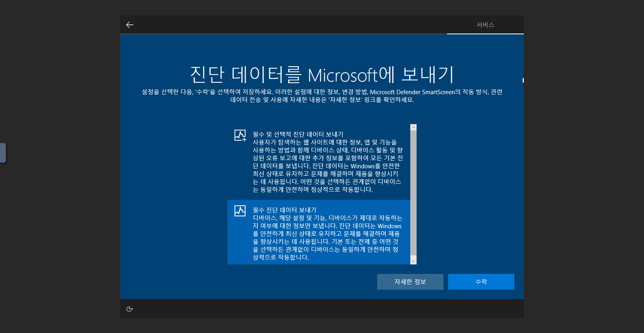The image size is (644, 333).
Task: Click the gray handle on left screen edge
Action: click(x=3, y=153)
